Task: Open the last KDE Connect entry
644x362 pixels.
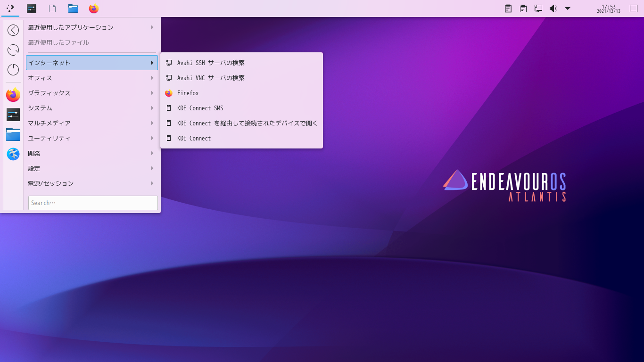Action: pyautogui.click(x=241, y=138)
